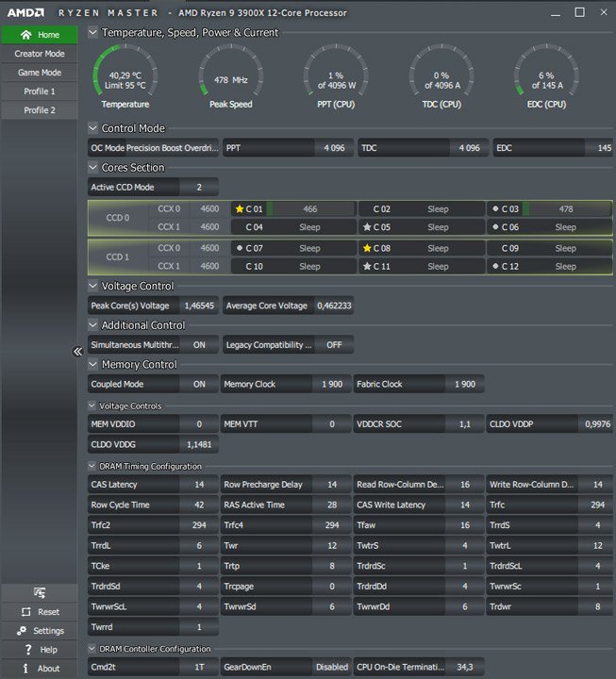Click the dot marker on core C 07

(x=239, y=248)
